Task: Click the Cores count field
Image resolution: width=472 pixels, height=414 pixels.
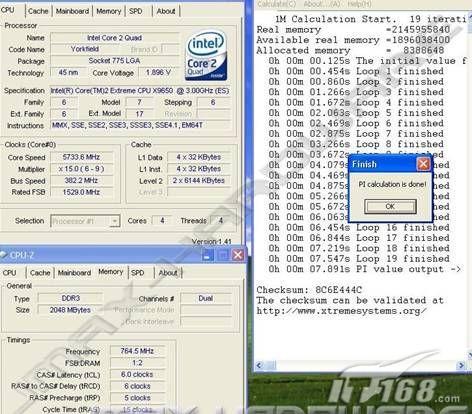Action: click(x=162, y=221)
